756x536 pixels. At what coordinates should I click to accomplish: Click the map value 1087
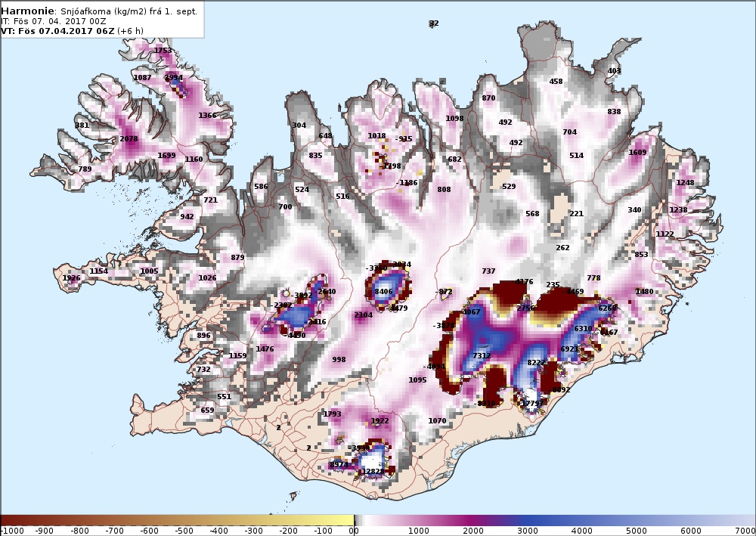(x=143, y=78)
